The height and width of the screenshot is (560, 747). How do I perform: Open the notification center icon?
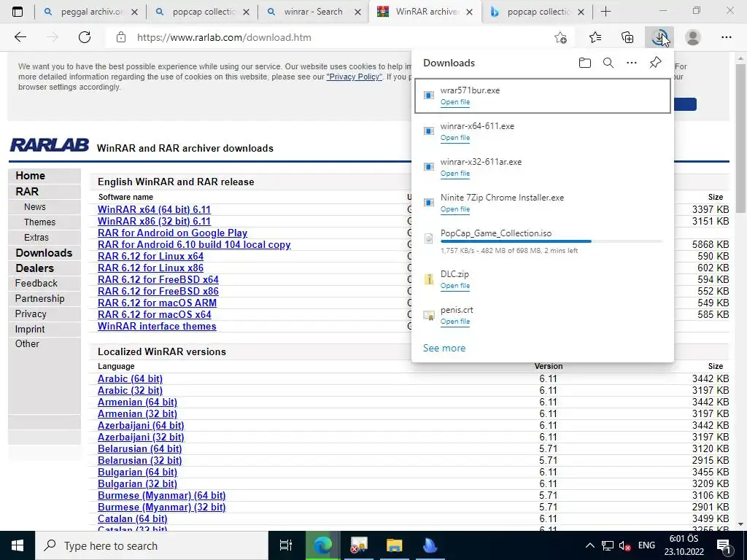724,545
